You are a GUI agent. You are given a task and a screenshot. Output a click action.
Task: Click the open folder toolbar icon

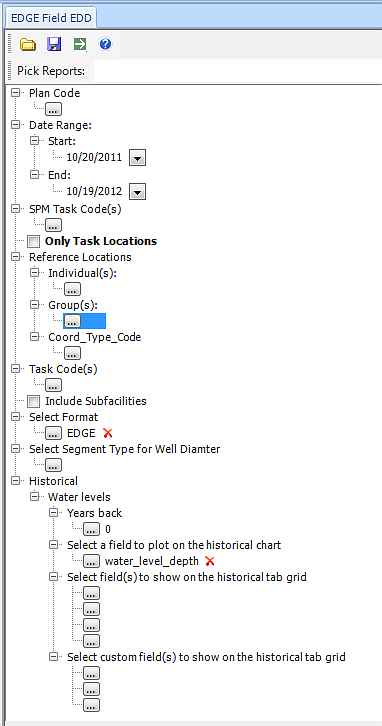[x=28, y=44]
